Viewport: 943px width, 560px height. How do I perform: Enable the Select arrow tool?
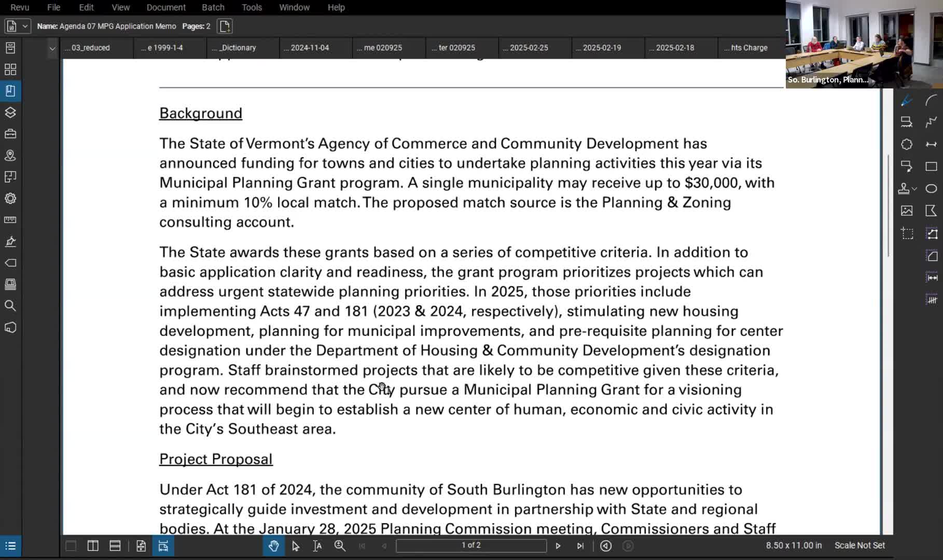pyautogui.click(x=296, y=546)
